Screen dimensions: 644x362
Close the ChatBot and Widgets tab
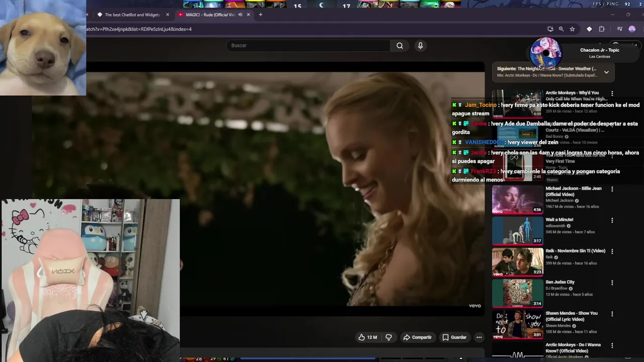coord(168,15)
